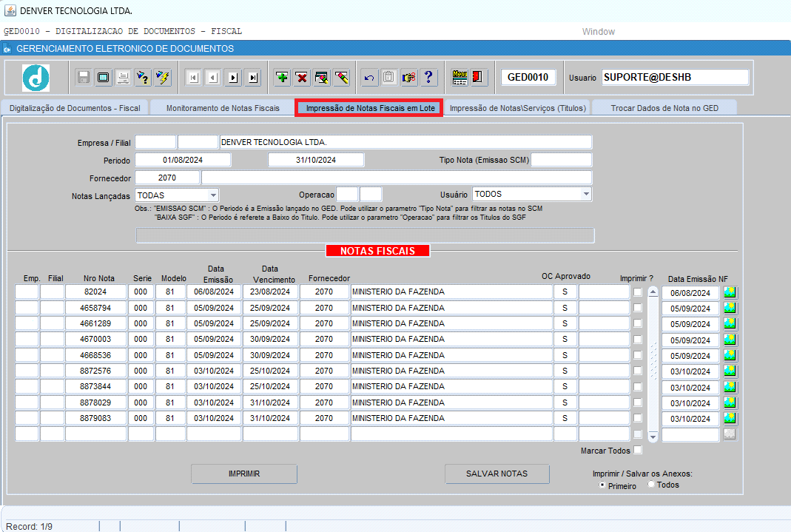The image size is (791, 532).
Task: Open Digitalização de Documentos - Fiscal tab
Action: (75, 108)
